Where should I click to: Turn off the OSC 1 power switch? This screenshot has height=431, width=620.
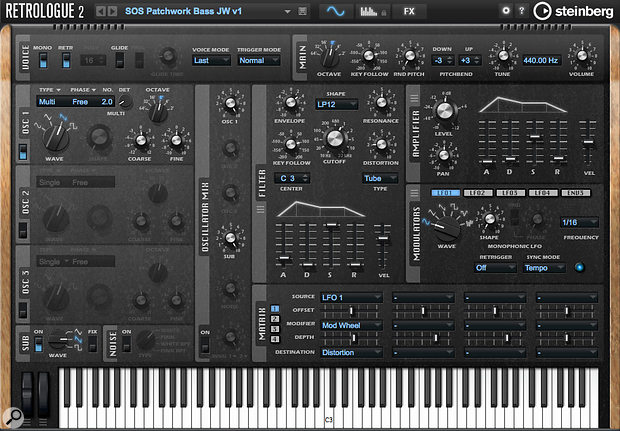pyautogui.click(x=23, y=152)
